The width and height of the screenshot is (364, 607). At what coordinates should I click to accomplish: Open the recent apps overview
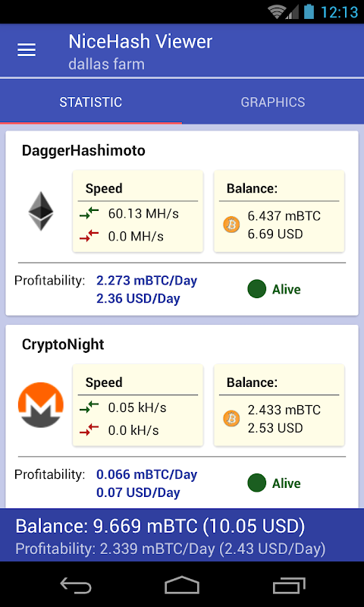(289, 585)
